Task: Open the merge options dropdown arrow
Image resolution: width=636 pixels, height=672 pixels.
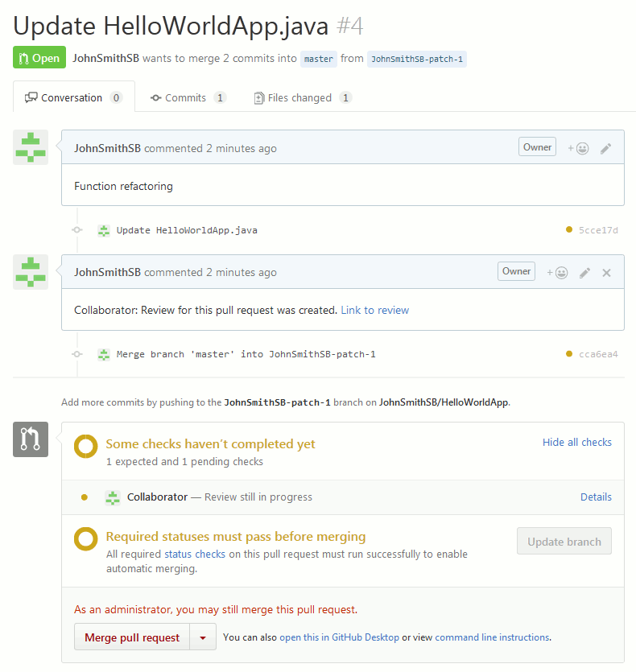Action: pos(204,637)
